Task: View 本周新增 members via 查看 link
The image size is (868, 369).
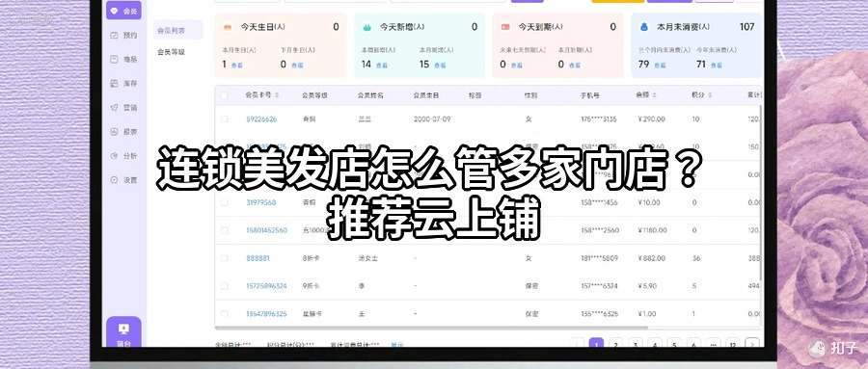Action: (381, 65)
